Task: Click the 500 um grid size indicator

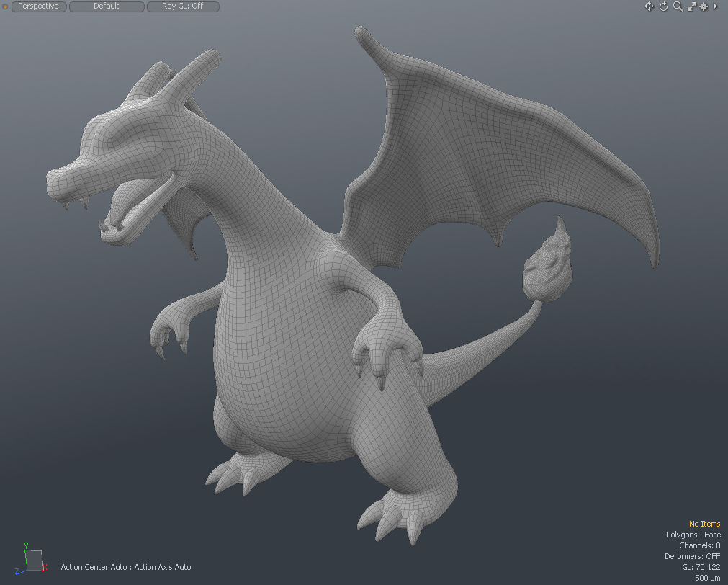Action: pos(707,578)
